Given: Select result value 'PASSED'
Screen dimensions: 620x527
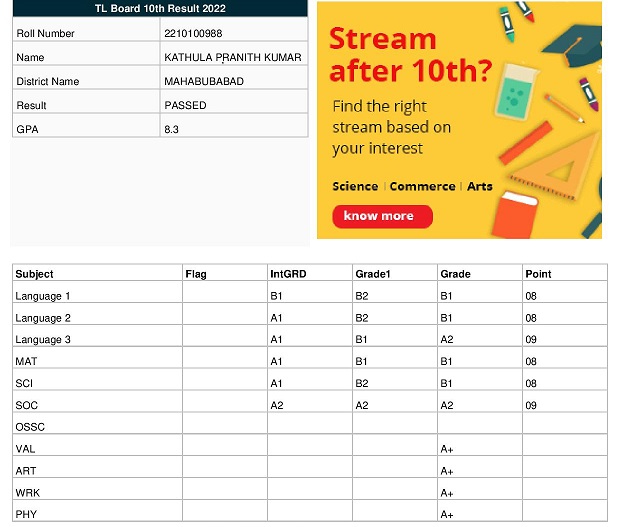Looking at the screenshot, I should [185, 106].
